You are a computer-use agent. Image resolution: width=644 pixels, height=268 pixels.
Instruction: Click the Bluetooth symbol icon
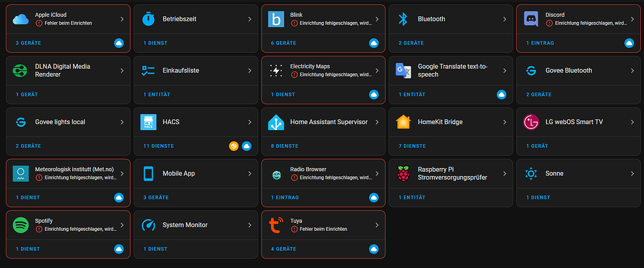(x=403, y=19)
